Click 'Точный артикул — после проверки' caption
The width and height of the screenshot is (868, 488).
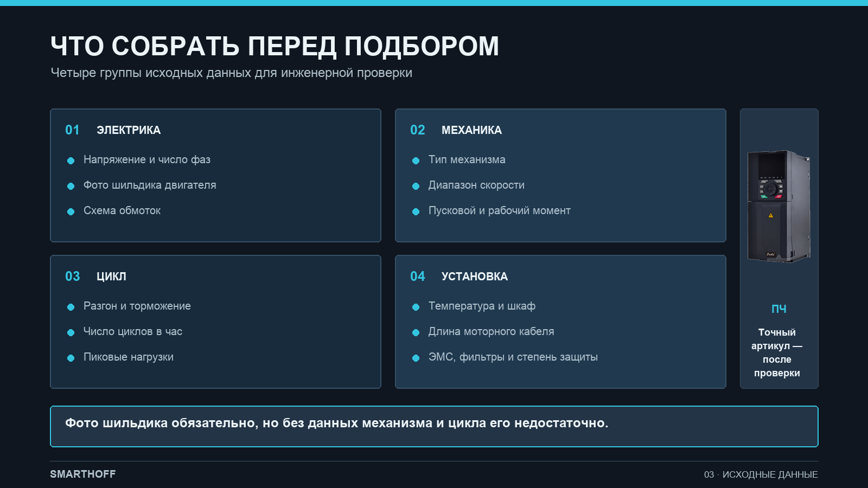click(x=777, y=352)
